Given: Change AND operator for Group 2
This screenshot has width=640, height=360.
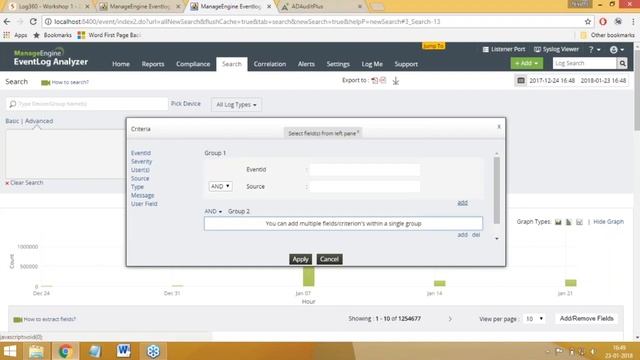Looking at the screenshot, I should click(213, 211).
